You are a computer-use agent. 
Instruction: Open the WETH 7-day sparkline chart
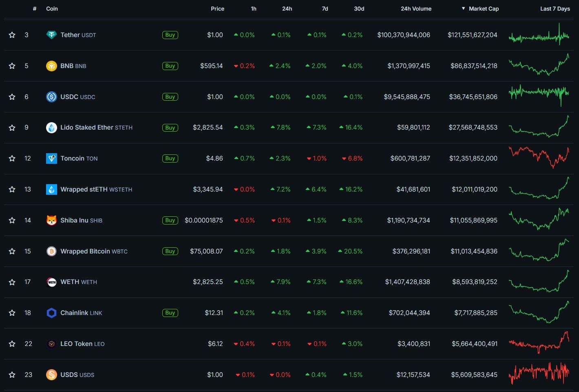click(x=539, y=282)
